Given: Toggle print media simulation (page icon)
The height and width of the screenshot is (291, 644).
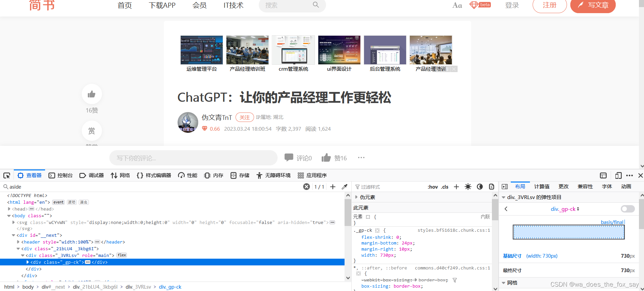Looking at the screenshot, I should (492, 187).
